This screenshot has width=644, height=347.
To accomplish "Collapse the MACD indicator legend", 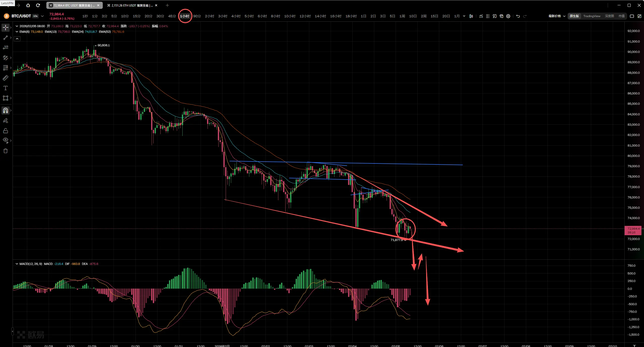I will [x=17, y=264].
